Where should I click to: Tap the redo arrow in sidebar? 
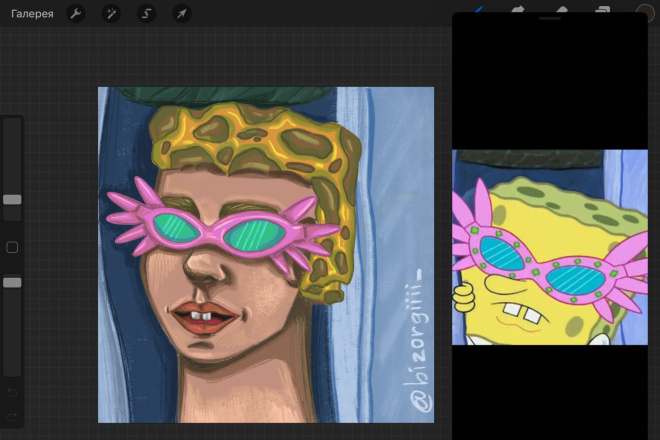(12, 417)
